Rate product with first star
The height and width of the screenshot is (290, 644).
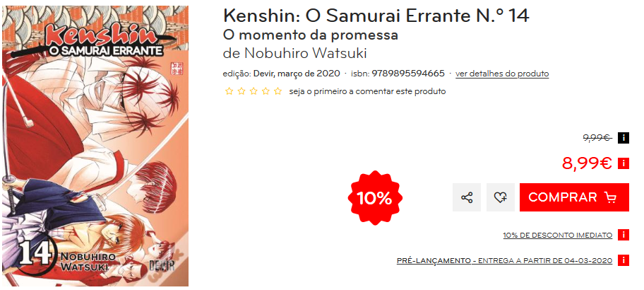pyautogui.click(x=229, y=91)
